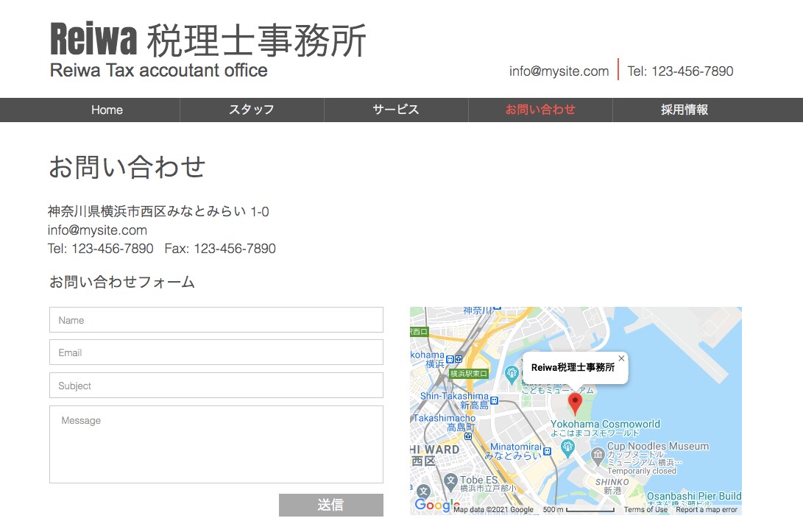Click the Shin-Takashima station icon on map

(x=494, y=400)
